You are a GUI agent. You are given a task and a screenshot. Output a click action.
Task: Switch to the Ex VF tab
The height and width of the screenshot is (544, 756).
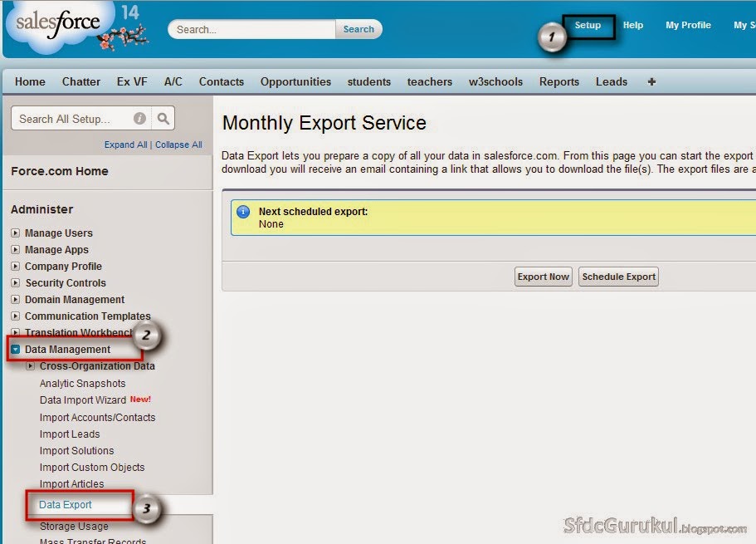(x=132, y=81)
